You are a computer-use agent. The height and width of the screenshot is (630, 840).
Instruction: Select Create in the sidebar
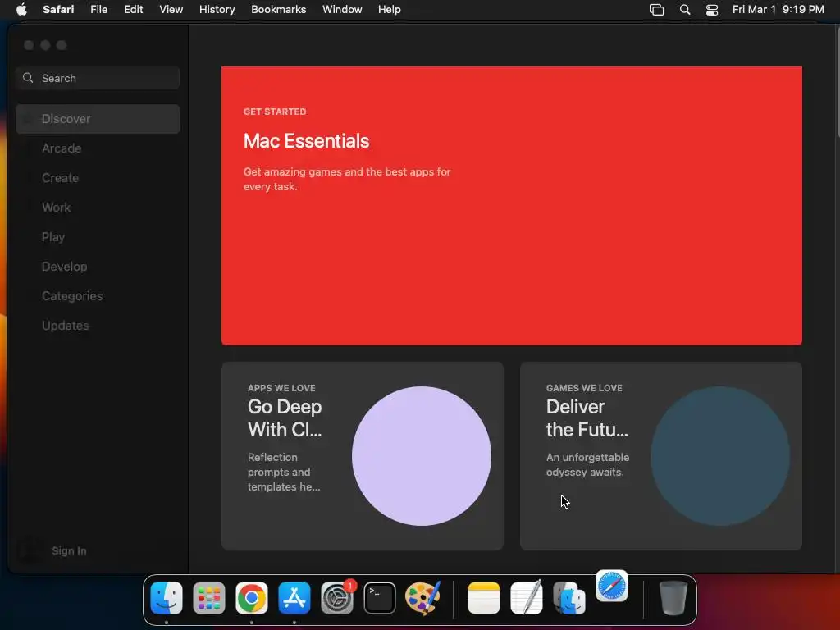tap(98, 178)
